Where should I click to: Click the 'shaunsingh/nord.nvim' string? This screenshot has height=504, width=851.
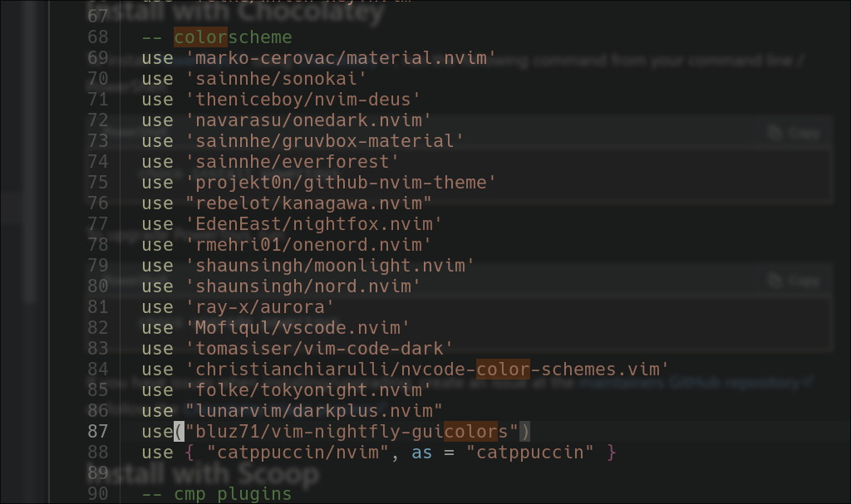coord(303,286)
